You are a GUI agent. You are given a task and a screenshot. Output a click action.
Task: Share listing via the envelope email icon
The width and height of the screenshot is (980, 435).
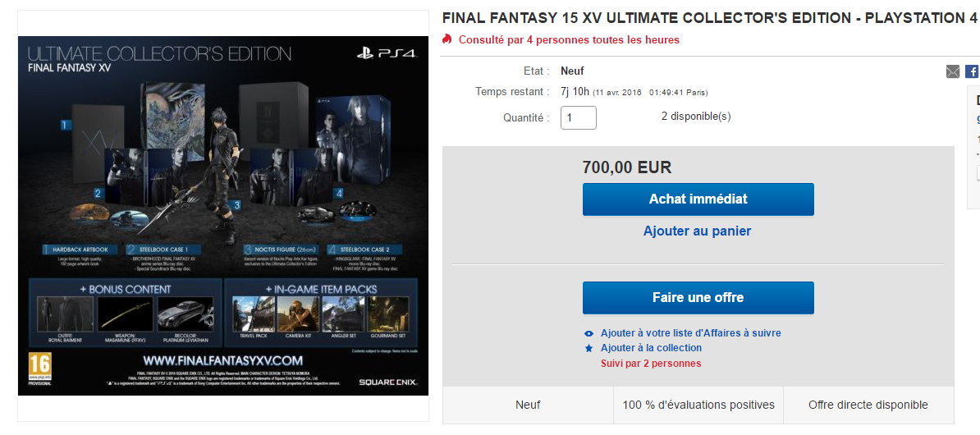(952, 72)
